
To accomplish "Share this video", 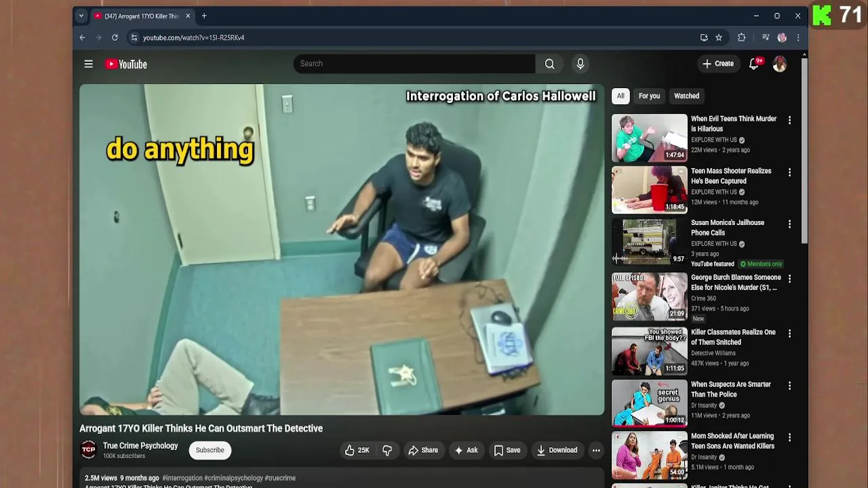I will 422,450.
